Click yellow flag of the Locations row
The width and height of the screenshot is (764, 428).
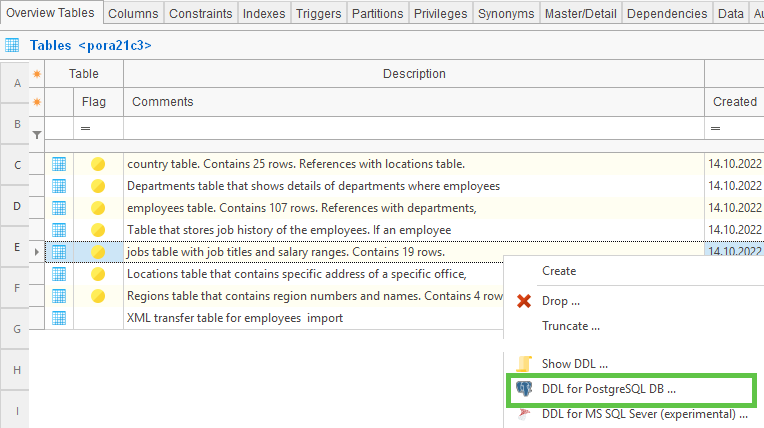[98, 274]
